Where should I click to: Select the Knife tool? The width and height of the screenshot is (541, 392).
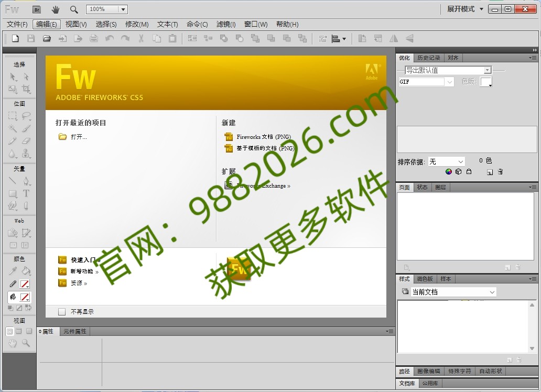pyautogui.click(x=26, y=206)
